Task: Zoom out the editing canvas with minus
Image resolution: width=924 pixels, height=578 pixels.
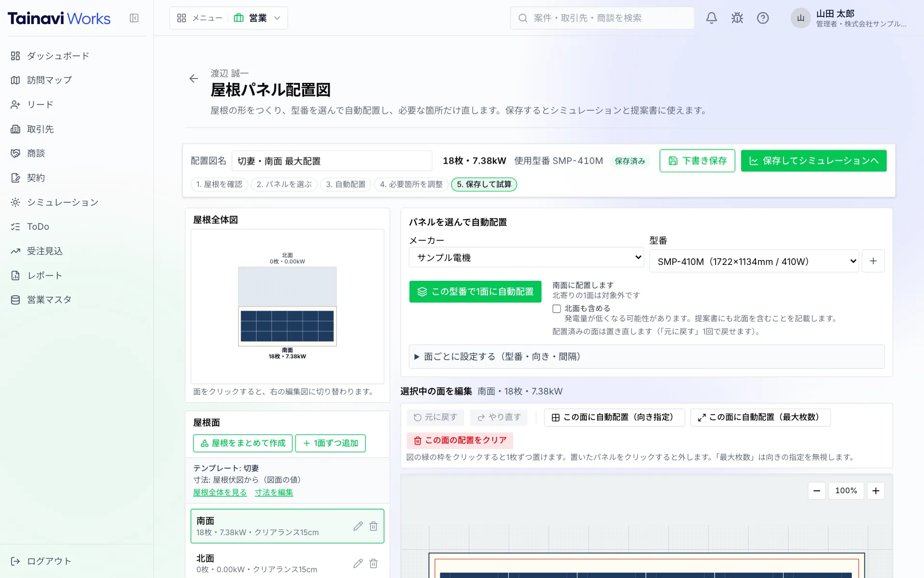Action: pos(817,491)
